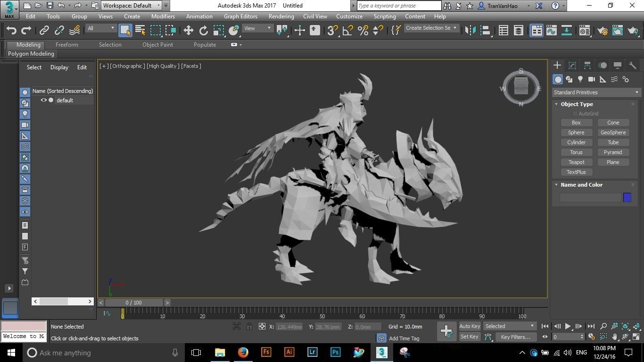The height and width of the screenshot is (362, 644).
Task: Open the reference coordinate View dropdown
Action: [257, 28]
